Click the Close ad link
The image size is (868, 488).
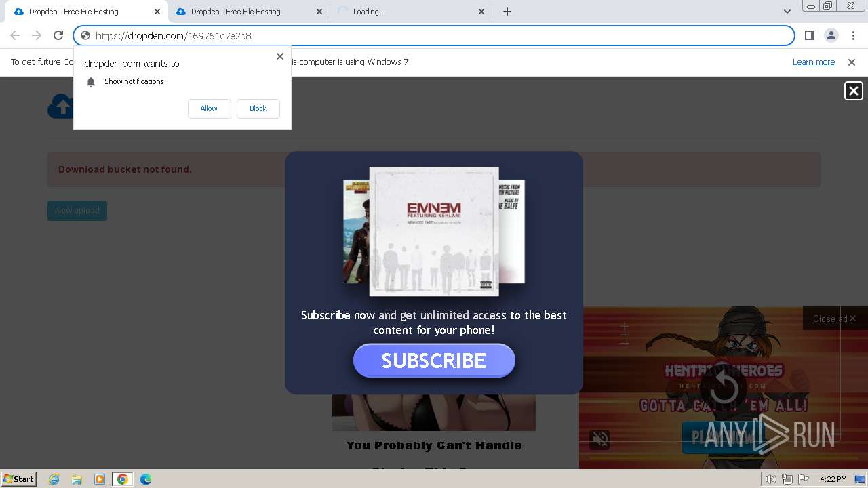tap(830, 319)
